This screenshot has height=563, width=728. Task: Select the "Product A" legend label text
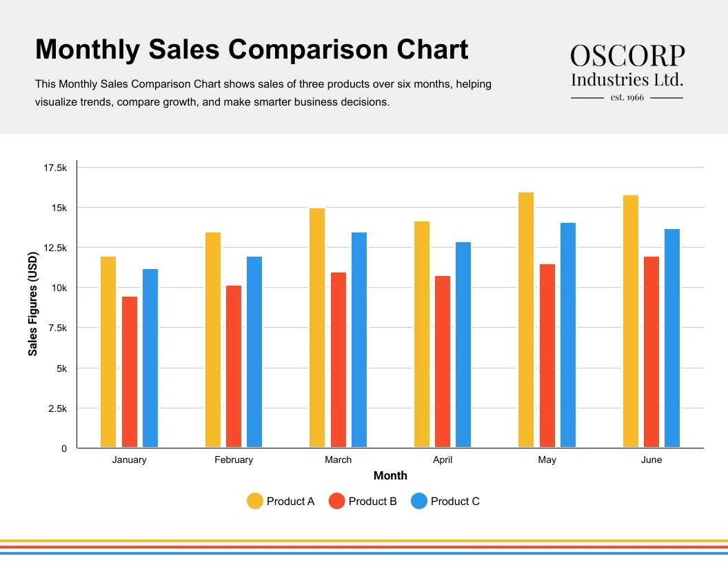[x=290, y=502]
